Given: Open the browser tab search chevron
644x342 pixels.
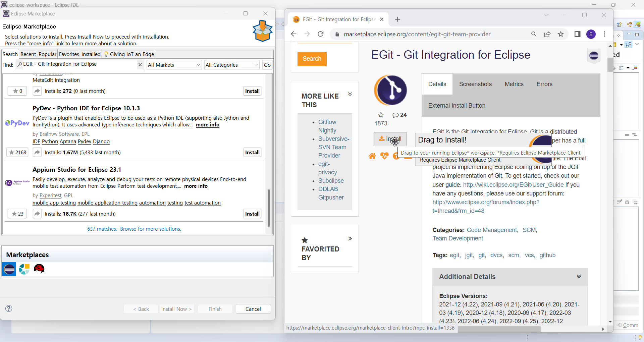Looking at the screenshot, I should coord(546,15).
